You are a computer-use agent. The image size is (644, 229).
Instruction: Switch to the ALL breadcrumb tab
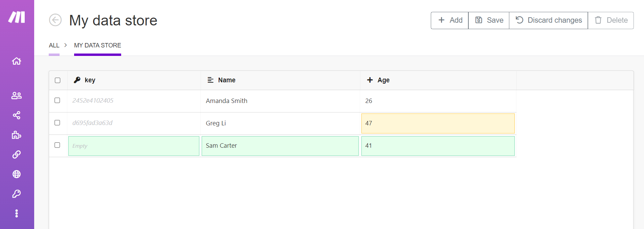click(54, 45)
